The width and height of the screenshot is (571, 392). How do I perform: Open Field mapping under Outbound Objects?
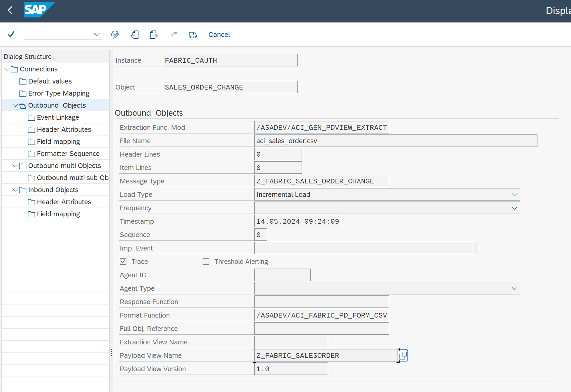tap(58, 142)
